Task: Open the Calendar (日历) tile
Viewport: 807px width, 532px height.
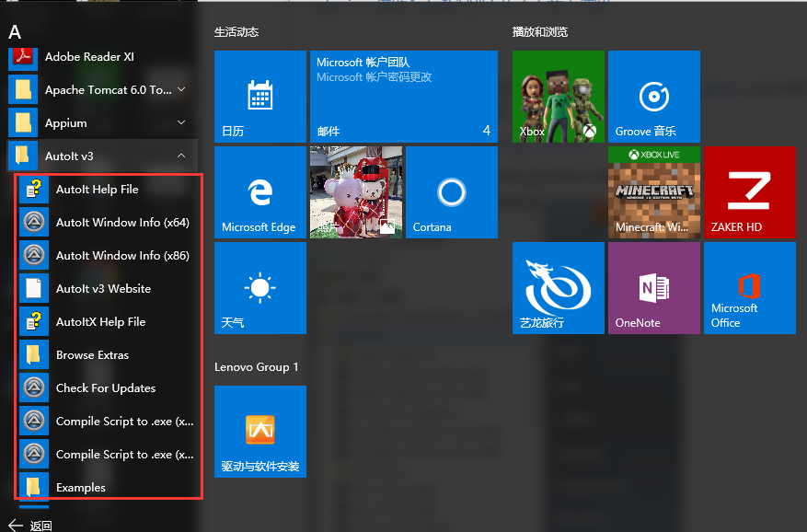Action: click(259, 97)
